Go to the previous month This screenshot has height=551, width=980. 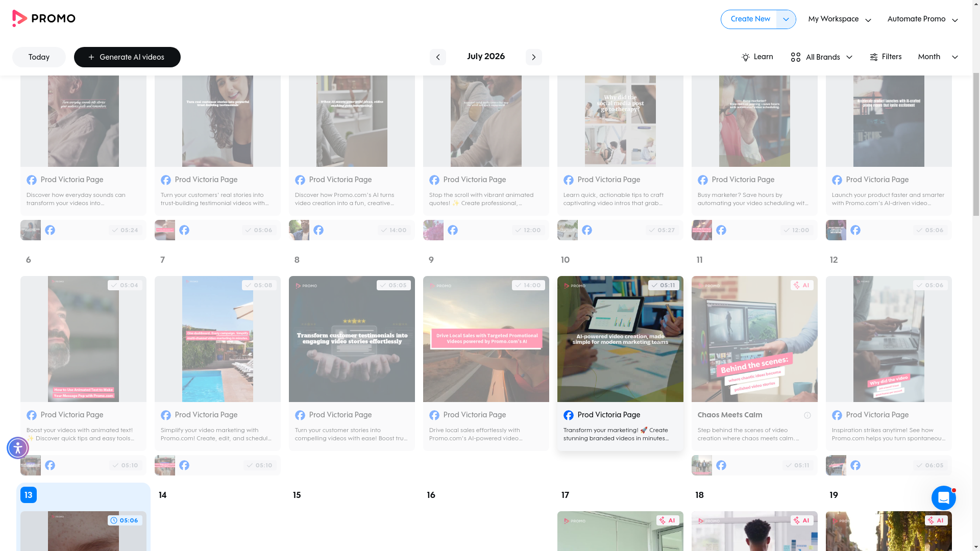click(x=438, y=57)
